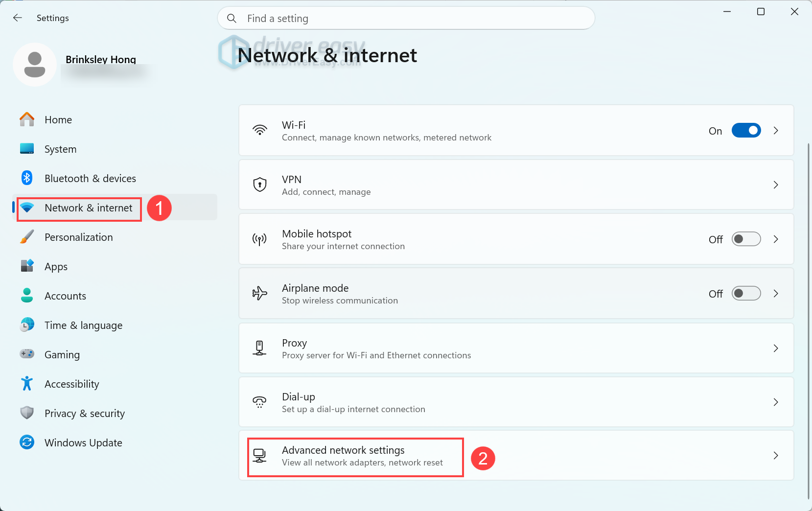Turn on the Airplane mode switch
The width and height of the screenshot is (812, 511).
(746, 293)
